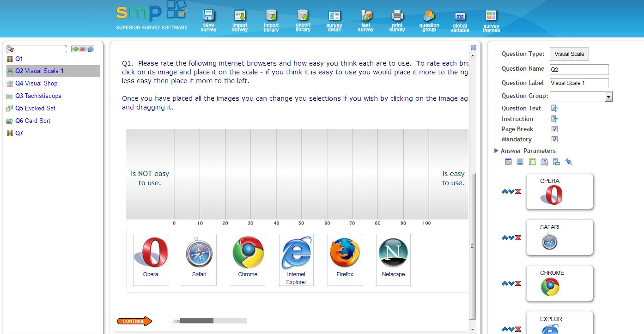Click the Question Label input field
Image resolution: width=644 pixels, height=334 pixels.
(x=579, y=83)
